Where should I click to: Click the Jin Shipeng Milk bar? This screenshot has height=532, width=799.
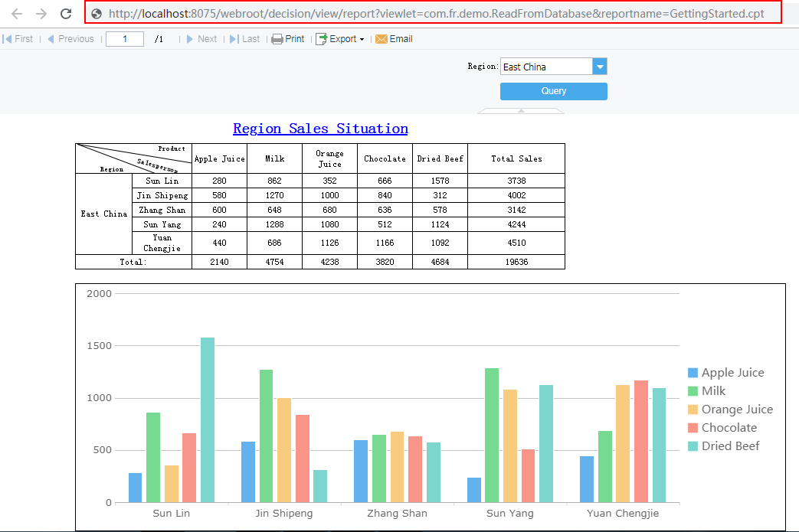266,436
